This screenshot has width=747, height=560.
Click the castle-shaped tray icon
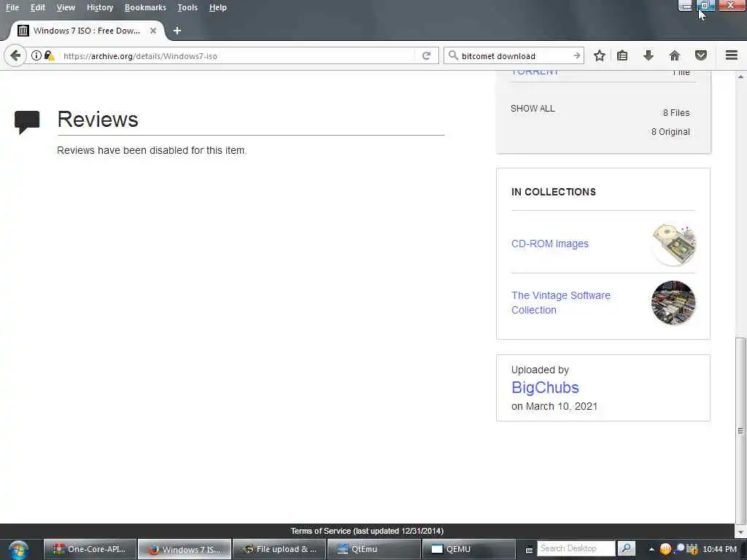(x=692, y=549)
